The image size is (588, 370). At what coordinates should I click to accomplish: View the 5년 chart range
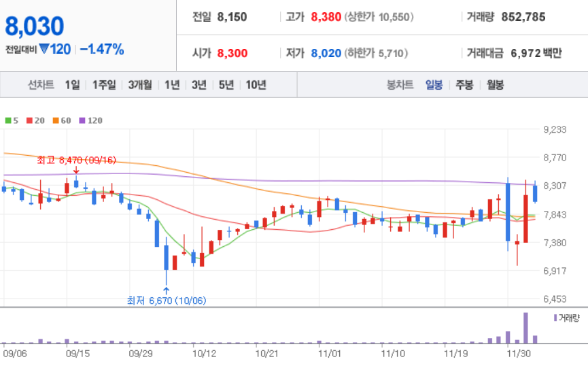(226, 85)
